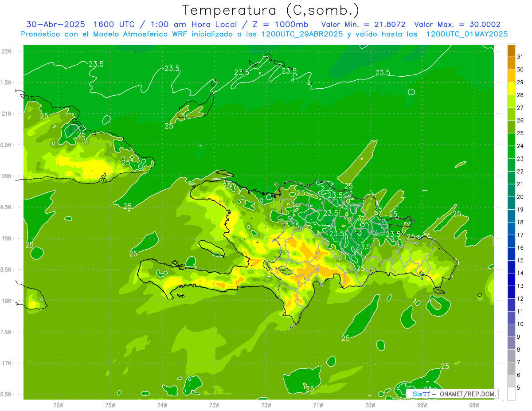Click legend value "27" on the color scale
Screen dimensions: 532x411
520,108
